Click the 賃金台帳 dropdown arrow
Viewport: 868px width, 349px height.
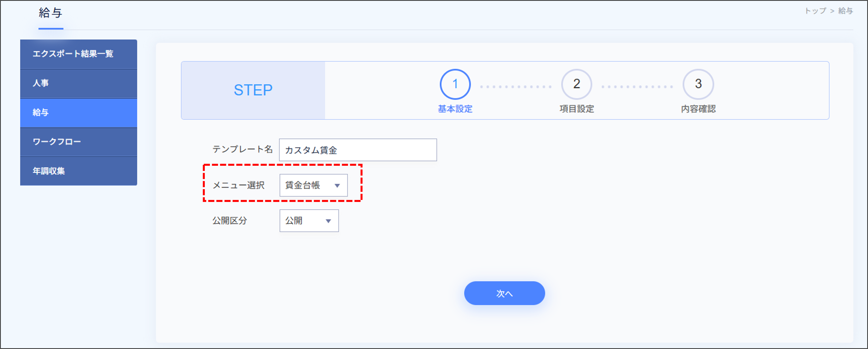(337, 185)
